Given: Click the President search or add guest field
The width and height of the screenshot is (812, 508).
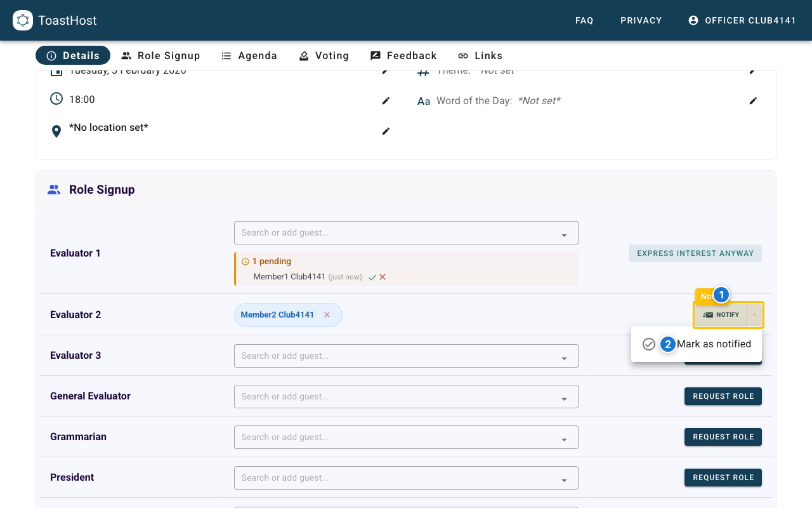Looking at the screenshot, I should (393, 478).
